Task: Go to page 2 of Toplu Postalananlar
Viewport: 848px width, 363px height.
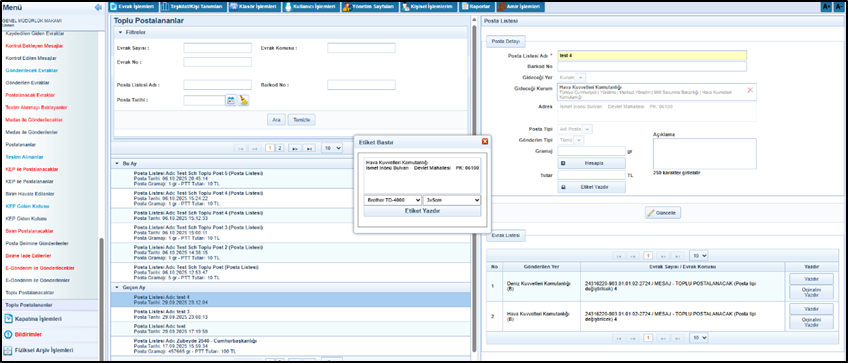Action: coord(280,148)
